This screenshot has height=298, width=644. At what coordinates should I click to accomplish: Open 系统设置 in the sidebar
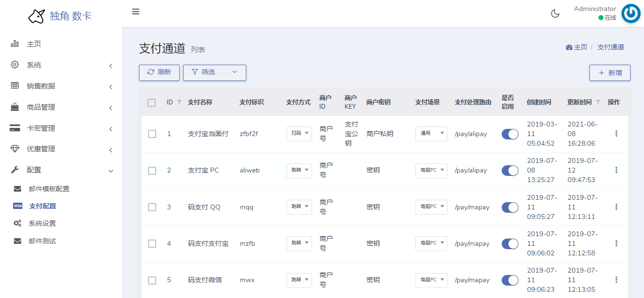point(42,223)
